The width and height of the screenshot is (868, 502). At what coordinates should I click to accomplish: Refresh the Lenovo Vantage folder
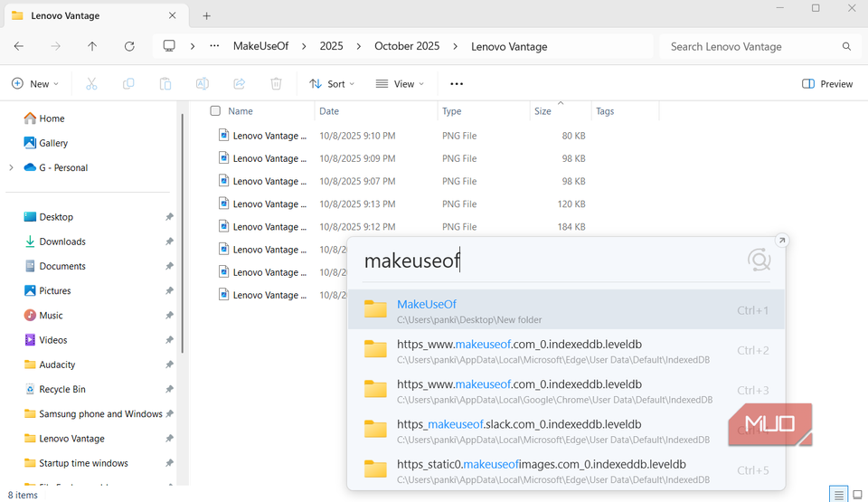[129, 46]
